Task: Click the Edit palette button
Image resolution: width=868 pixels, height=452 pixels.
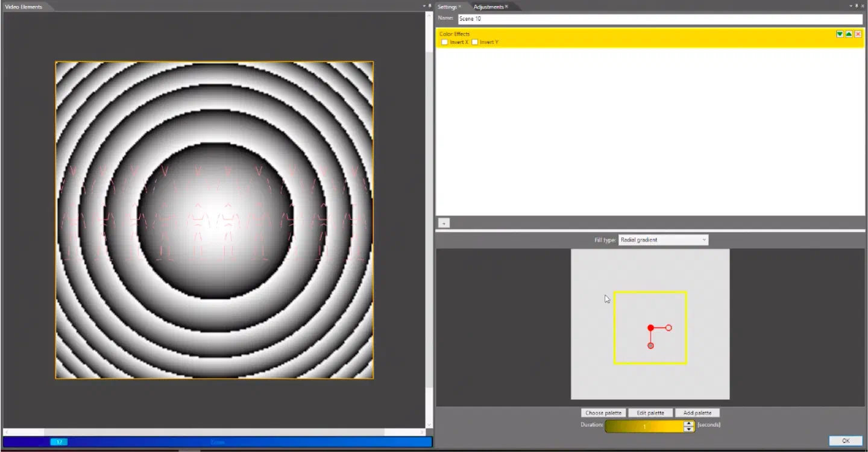Action: 650,413
